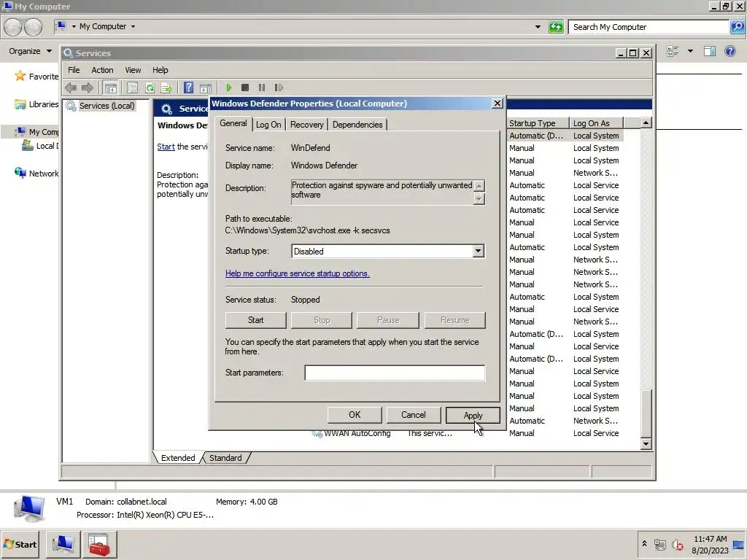Select the General tab

[233, 123]
